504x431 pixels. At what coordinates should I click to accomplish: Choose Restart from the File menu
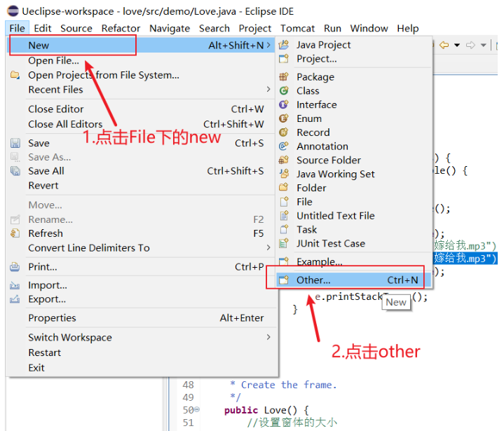click(142, 353)
